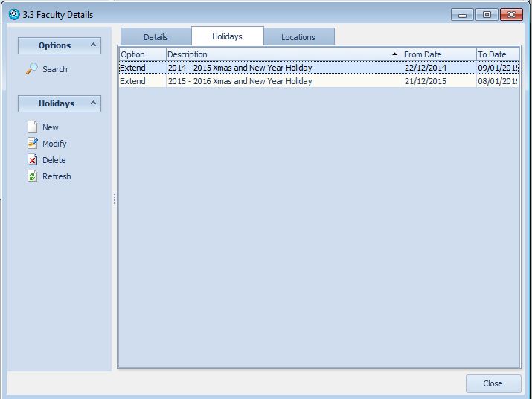Select the Holidays tab
532x399 pixels.
pyautogui.click(x=227, y=36)
